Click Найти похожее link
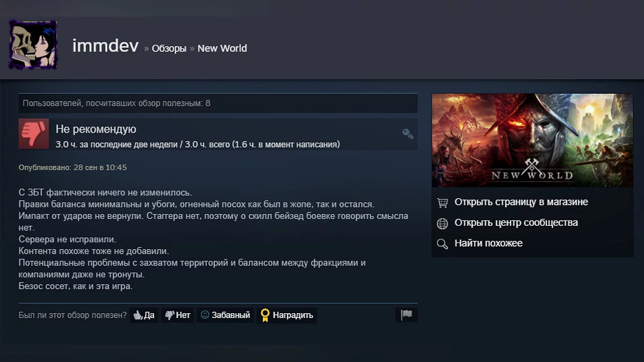644x362 pixels. click(488, 243)
